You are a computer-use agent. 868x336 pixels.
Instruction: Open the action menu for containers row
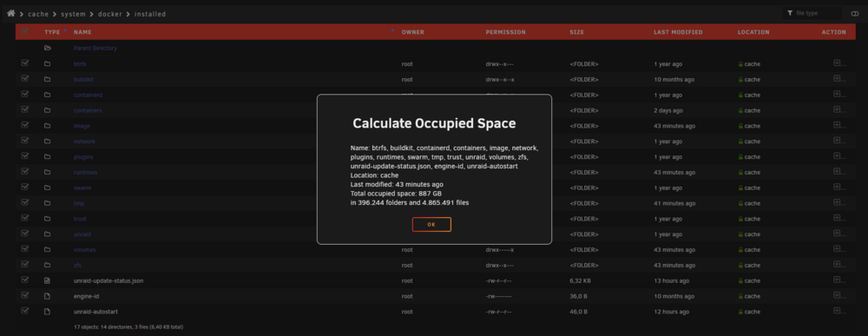(839, 110)
